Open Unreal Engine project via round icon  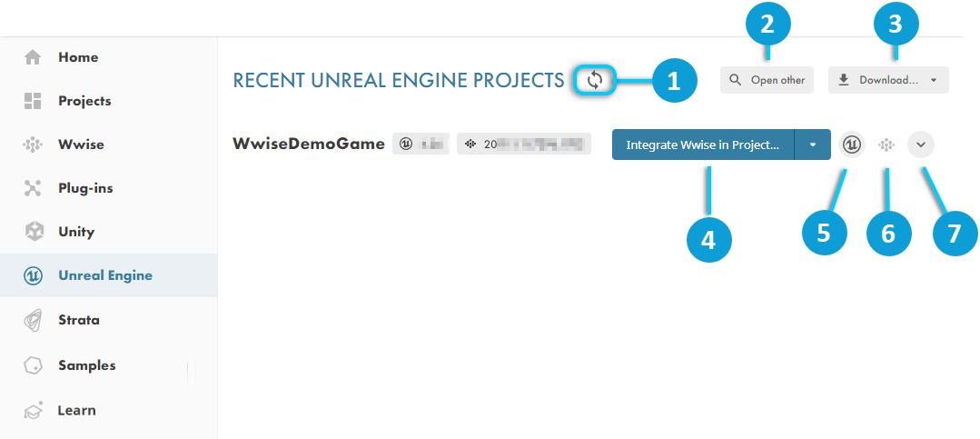tap(851, 145)
